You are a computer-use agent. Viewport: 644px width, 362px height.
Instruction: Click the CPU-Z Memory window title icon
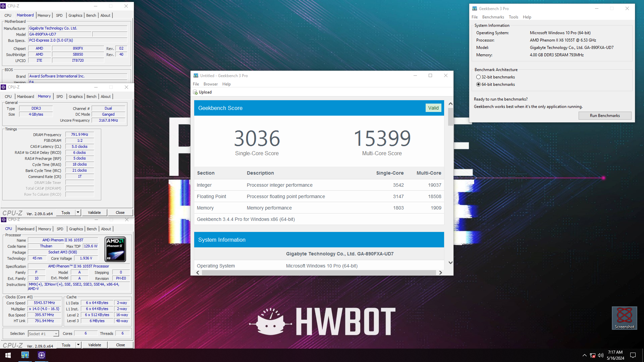tap(3, 87)
